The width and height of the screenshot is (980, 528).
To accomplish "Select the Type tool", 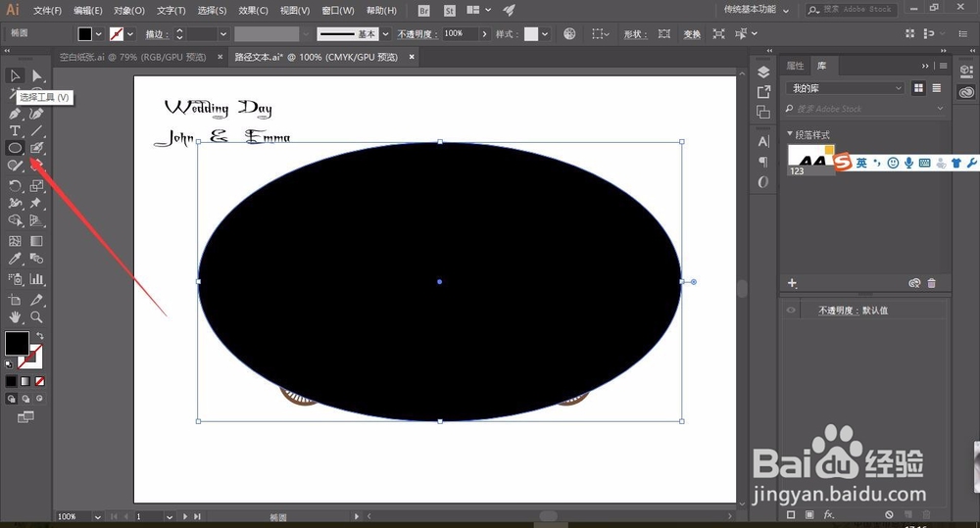I will pos(15,130).
